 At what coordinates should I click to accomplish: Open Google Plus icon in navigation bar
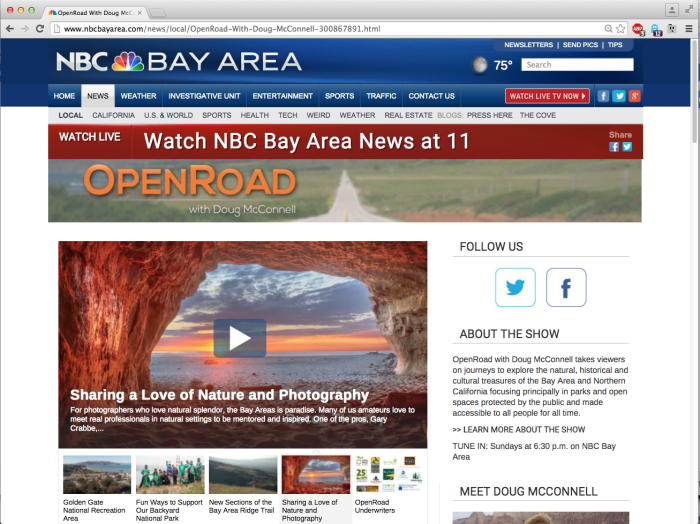(634, 96)
